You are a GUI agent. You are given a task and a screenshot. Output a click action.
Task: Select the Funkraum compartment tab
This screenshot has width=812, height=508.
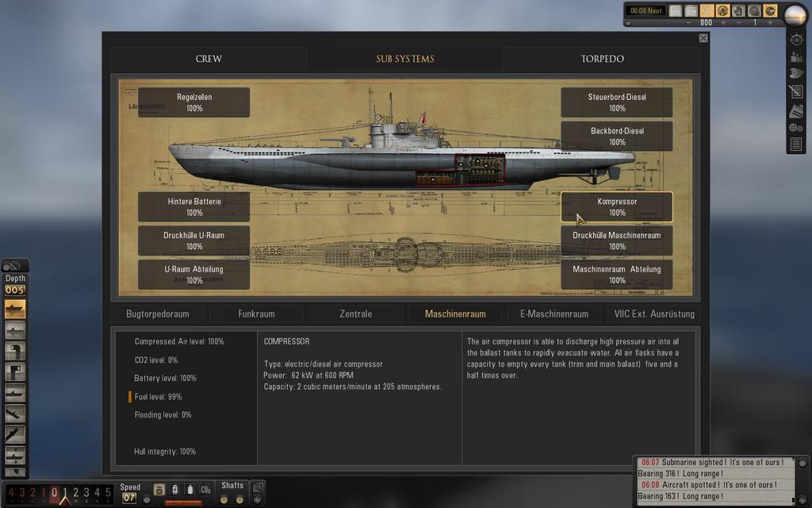[x=256, y=314]
